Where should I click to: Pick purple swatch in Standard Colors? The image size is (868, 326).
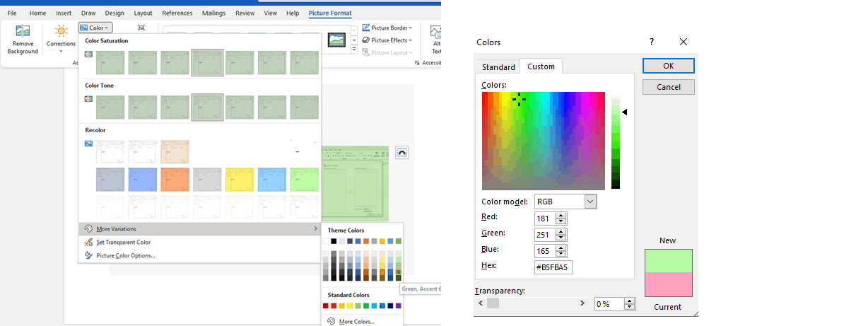(398, 305)
